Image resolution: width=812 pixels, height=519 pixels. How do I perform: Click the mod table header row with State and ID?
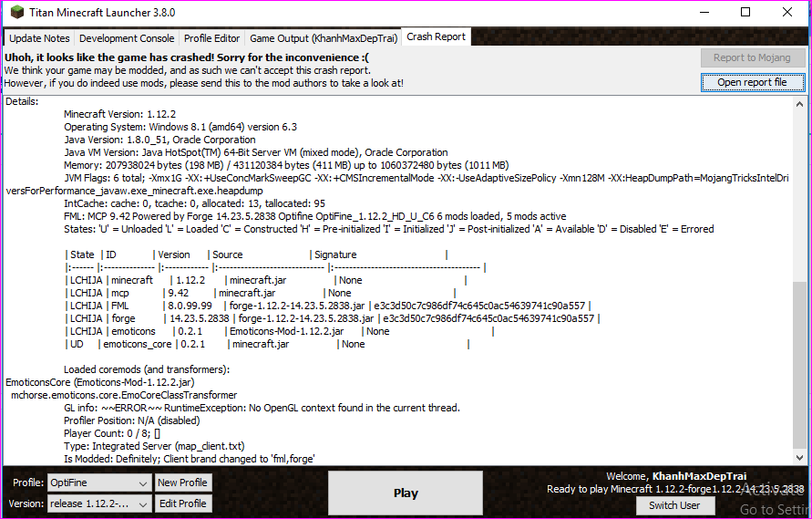click(x=256, y=254)
